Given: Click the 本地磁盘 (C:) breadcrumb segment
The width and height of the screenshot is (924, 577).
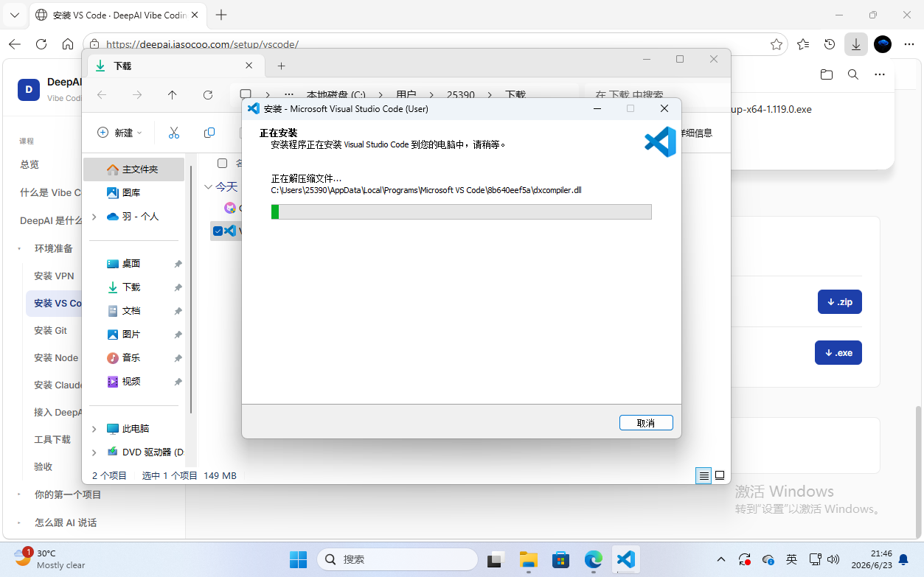Looking at the screenshot, I should pos(336,95).
